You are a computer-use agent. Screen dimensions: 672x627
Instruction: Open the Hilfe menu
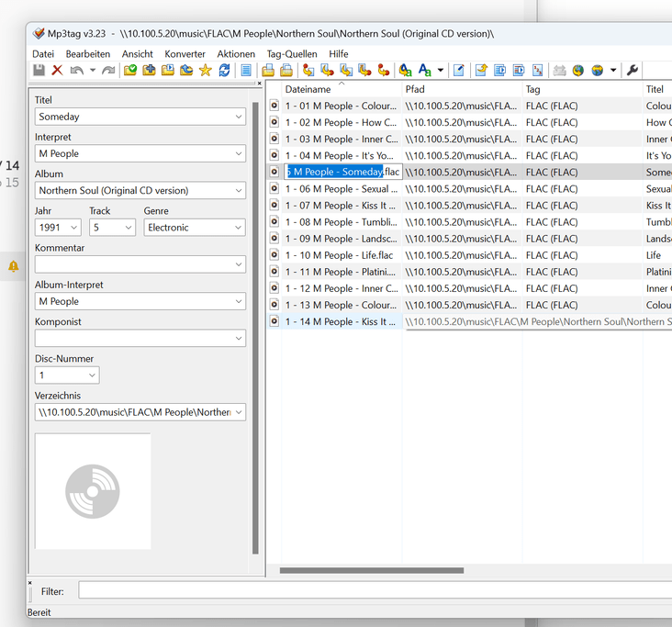pyautogui.click(x=339, y=54)
